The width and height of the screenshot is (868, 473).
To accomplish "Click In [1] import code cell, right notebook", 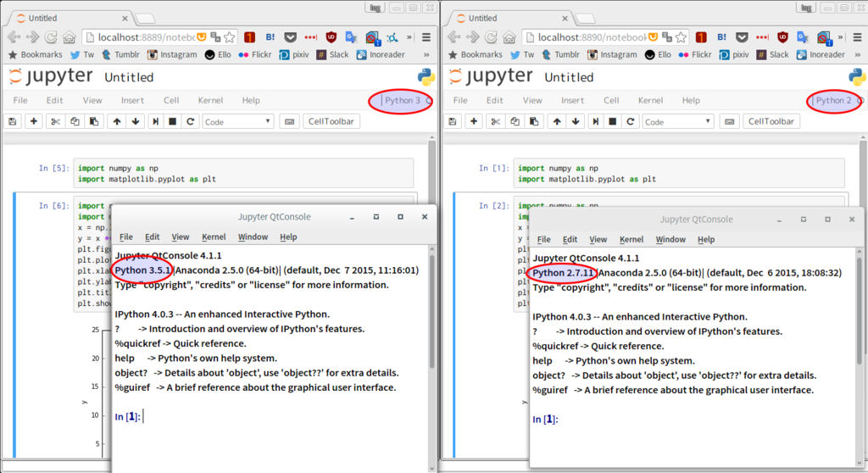I will [679, 174].
